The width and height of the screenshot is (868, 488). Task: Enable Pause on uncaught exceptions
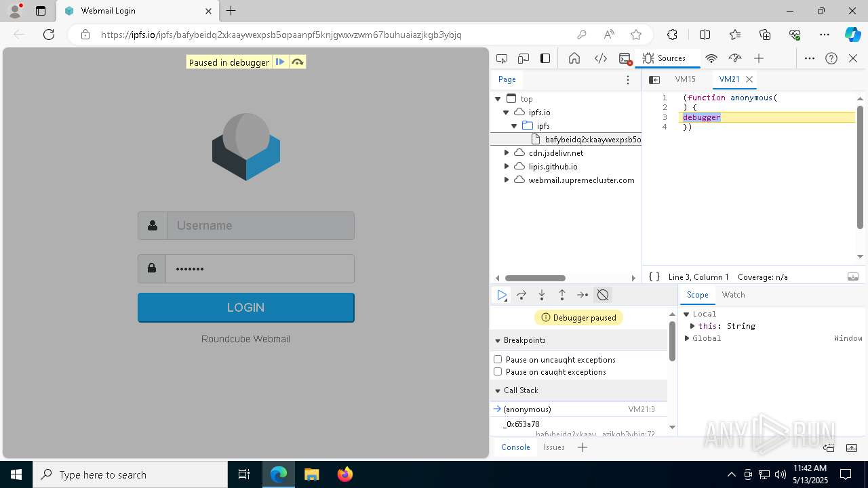tap(498, 359)
